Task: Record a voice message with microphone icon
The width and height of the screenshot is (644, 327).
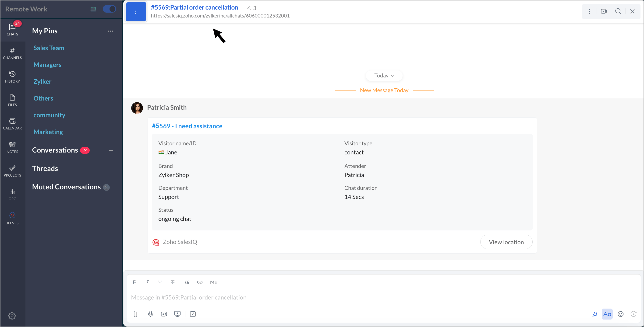Action: 151,314
